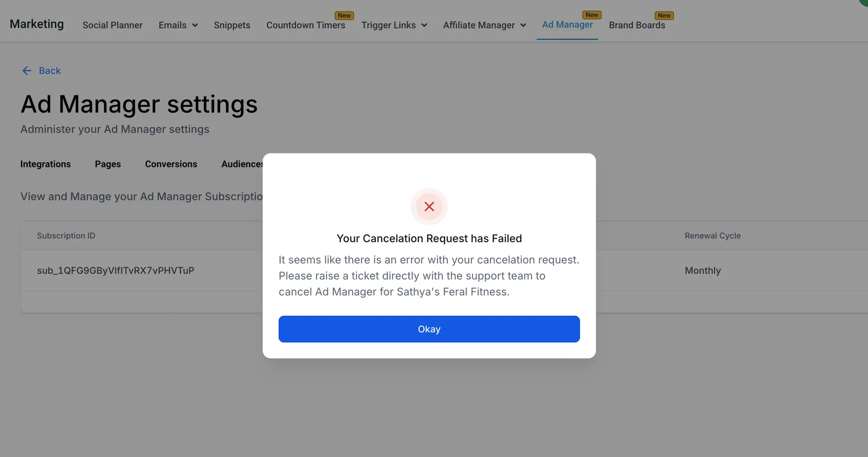This screenshot has width=868, height=457.
Task: Open Countdown Timers in the navigation
Action: point(305,25)
